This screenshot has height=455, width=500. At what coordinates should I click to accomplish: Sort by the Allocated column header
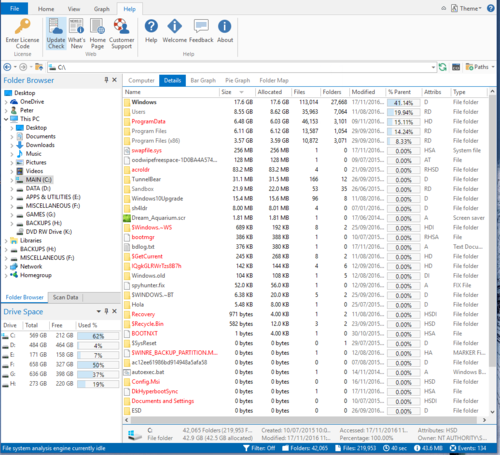click(x=273, y=92)
